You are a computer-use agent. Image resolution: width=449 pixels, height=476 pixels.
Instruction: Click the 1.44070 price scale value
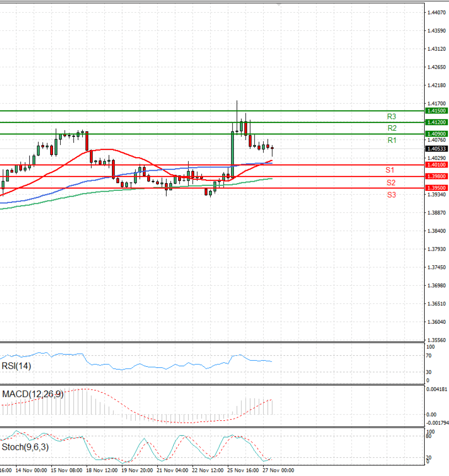436,13
